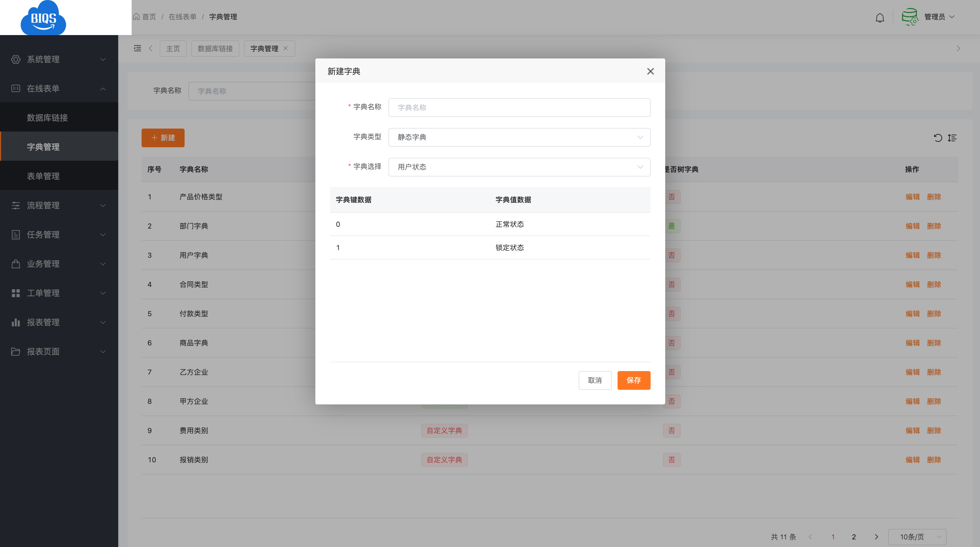Close the 新建字典 dialog with X

[650, 72]
